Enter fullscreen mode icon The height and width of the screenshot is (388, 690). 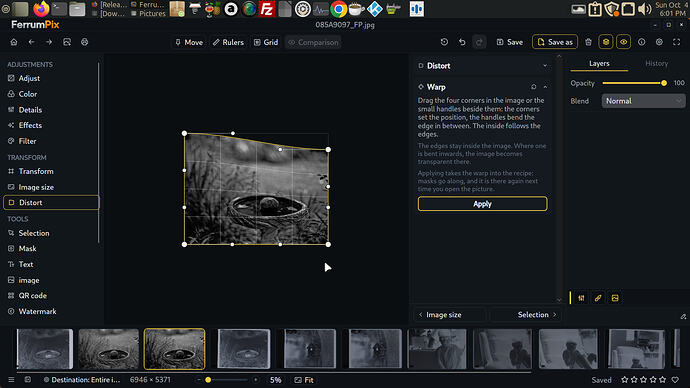click(677, 42)
